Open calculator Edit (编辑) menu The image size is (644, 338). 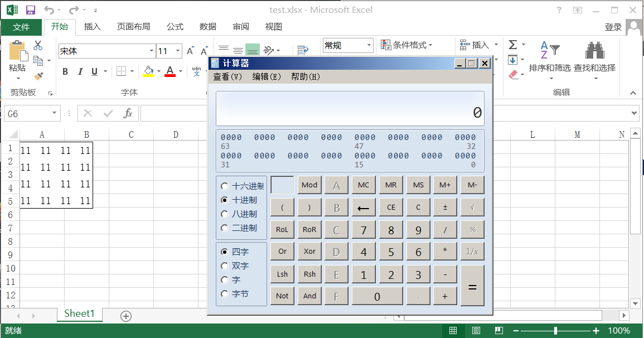(267, 77)
